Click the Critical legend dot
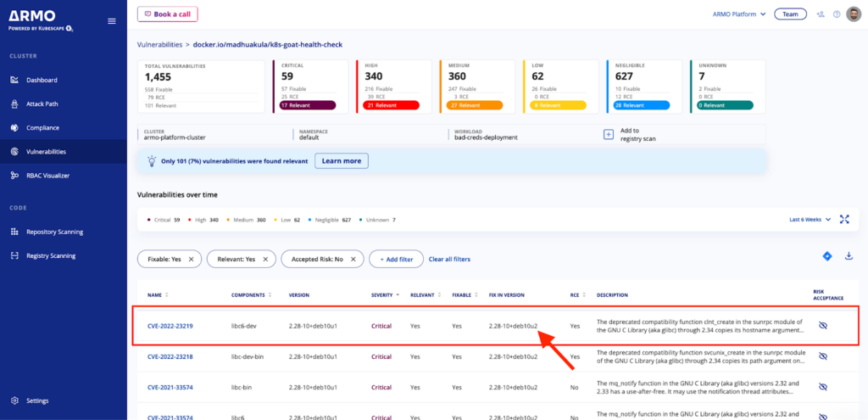The width and height of the screenshot is (868, 420). coord(148,220)
